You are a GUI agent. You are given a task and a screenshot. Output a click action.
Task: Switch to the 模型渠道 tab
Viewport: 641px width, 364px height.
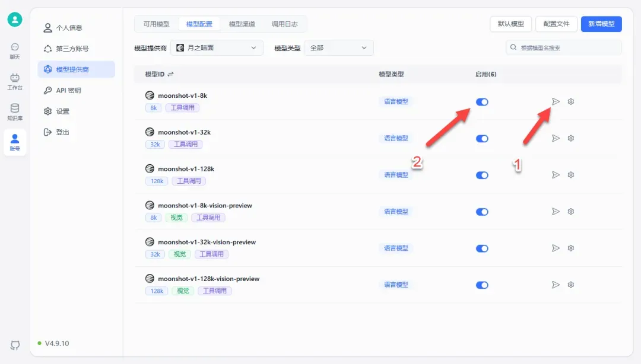tap(242, 24)
